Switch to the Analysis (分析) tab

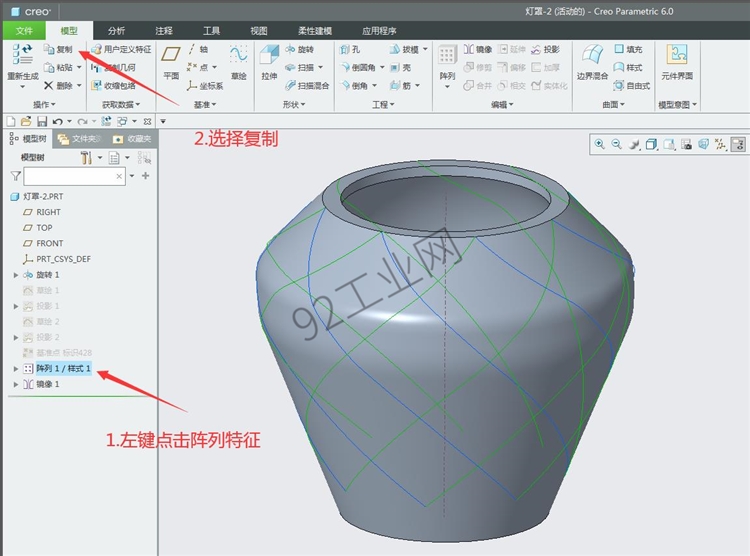[116, 31]
